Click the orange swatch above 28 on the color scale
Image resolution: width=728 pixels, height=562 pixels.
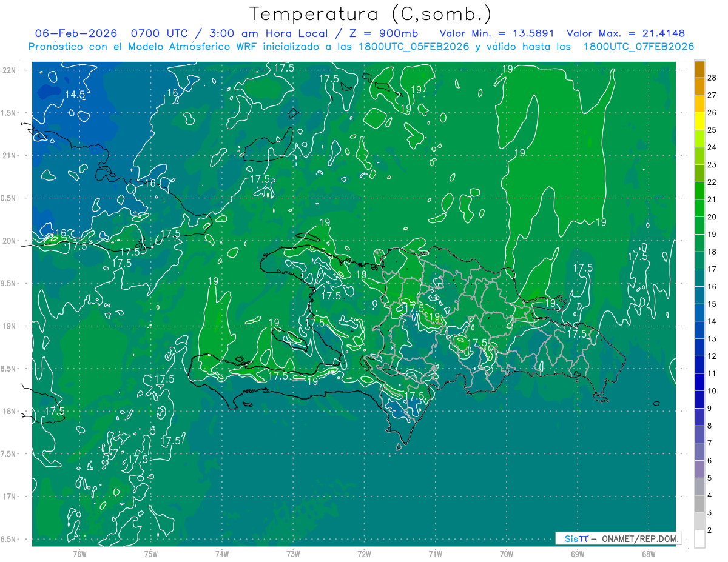(x=699, y=69)
